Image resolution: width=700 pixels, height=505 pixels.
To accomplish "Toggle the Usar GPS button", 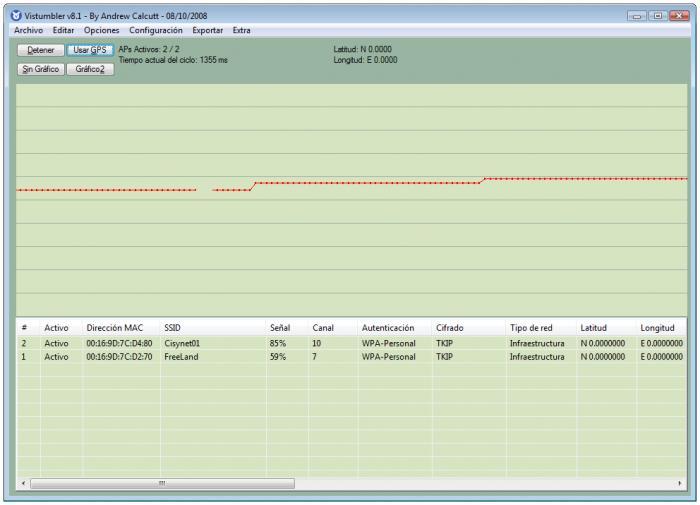I will coord(90,50).
